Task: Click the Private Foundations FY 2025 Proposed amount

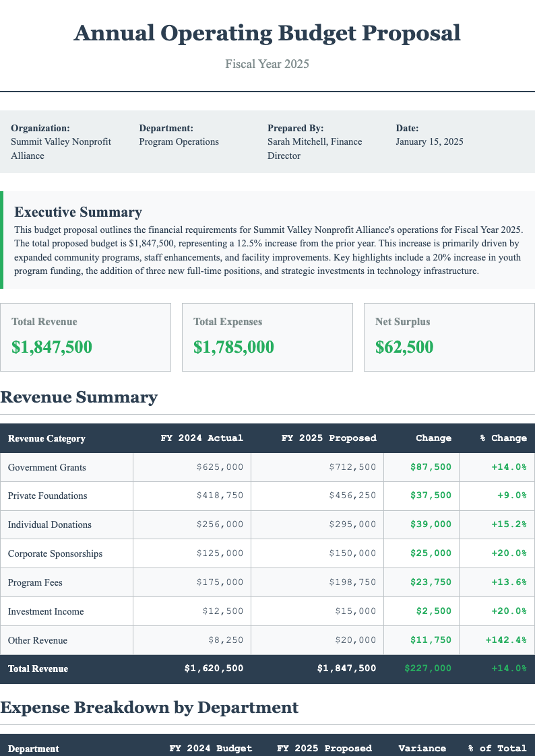Action: click(x=352, y=495)
